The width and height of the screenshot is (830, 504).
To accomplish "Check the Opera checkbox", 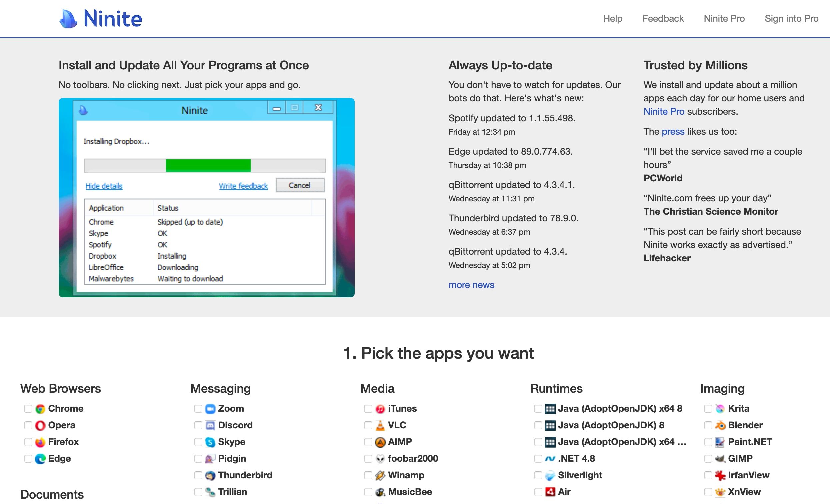I will (x=28, y=426).
